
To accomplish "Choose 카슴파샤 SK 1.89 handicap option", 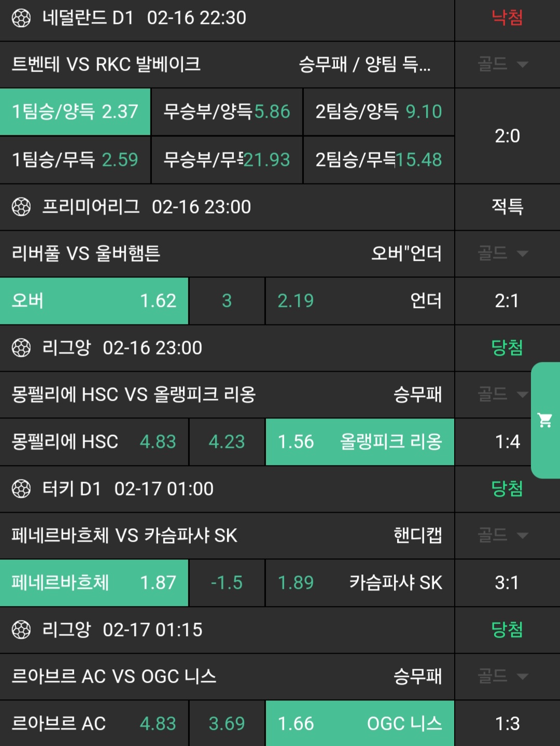I will [x=360, y=583].
